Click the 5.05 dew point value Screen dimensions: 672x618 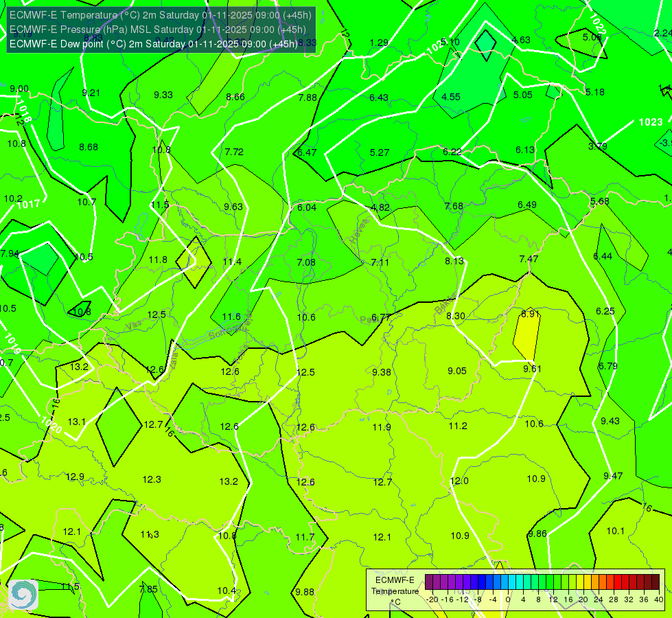(523, 95)
